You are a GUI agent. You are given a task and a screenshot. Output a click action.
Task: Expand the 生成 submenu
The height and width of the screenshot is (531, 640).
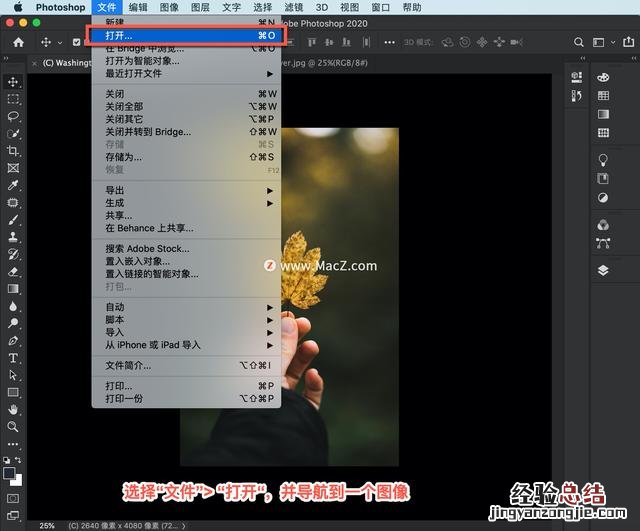[x=187, y=203]
